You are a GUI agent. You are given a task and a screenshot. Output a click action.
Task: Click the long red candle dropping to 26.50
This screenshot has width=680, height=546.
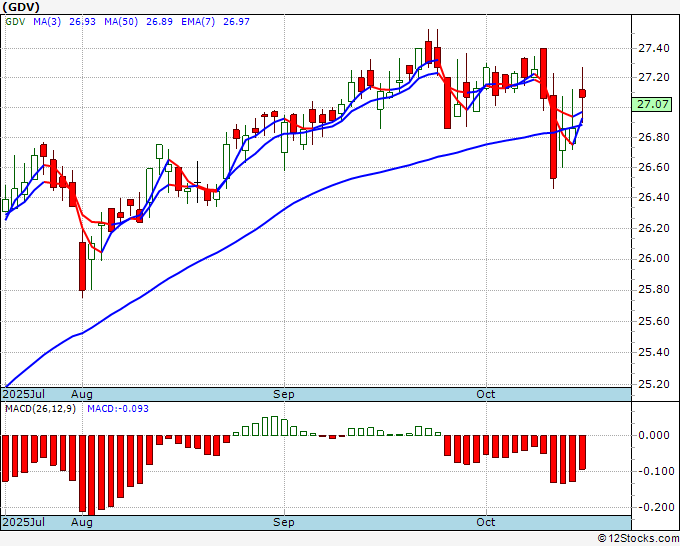(x=553, y=137)
